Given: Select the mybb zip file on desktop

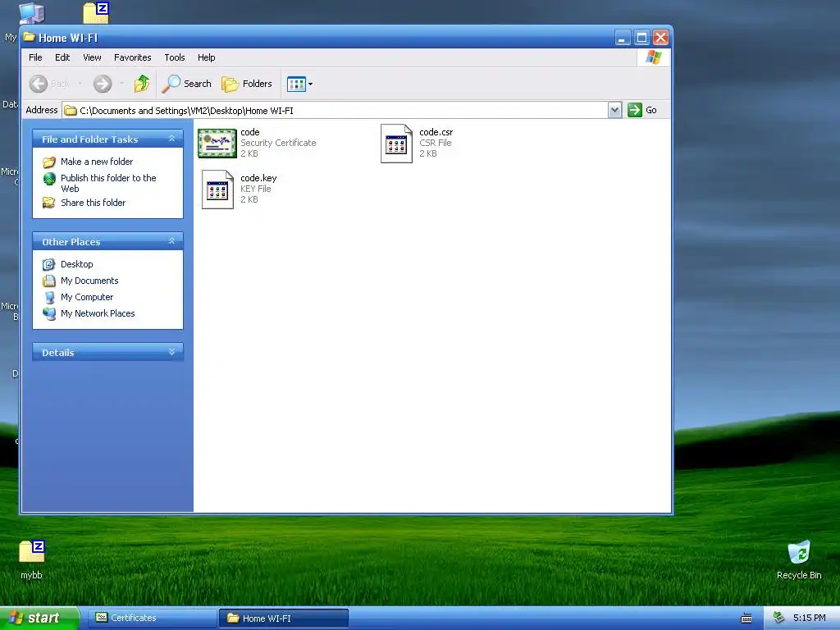Looking at the screenshot, I should click(32, 559).
